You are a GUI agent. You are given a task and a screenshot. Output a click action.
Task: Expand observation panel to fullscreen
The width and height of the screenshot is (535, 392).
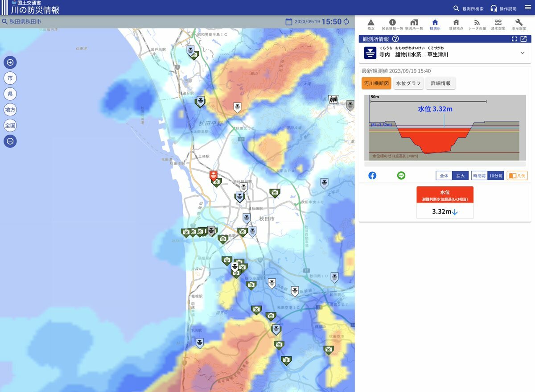point(514,39)
